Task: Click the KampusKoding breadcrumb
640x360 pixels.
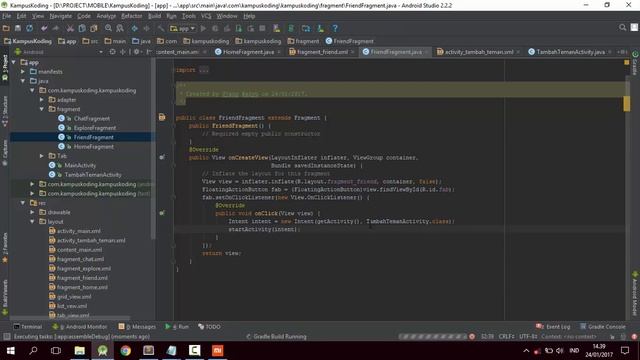Action: point(28,41)
